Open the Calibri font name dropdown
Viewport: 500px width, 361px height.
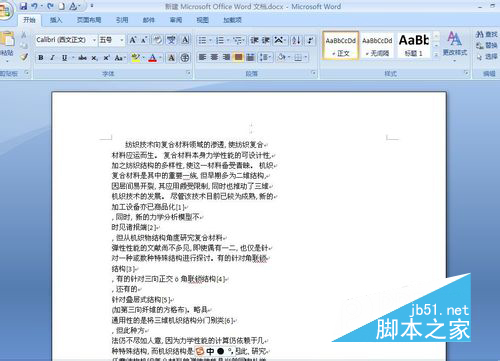[94, 40]
